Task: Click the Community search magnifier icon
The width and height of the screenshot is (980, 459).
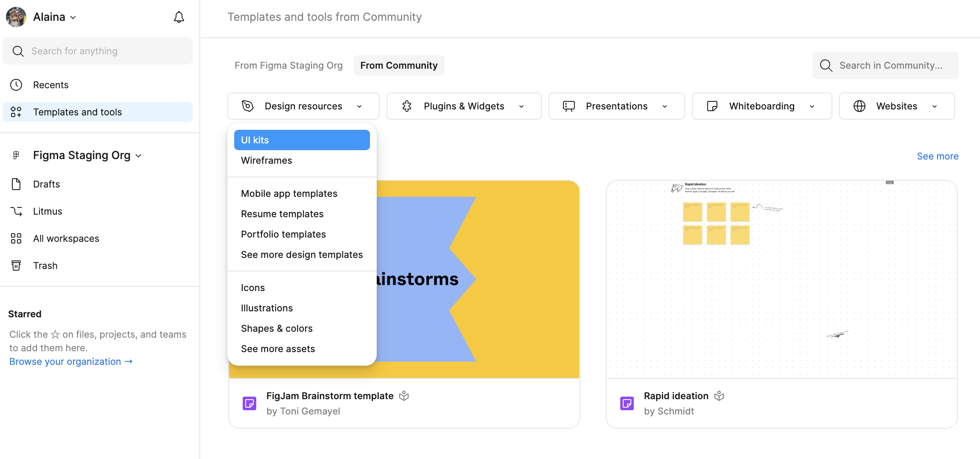Action: click(x=826, y=65)
